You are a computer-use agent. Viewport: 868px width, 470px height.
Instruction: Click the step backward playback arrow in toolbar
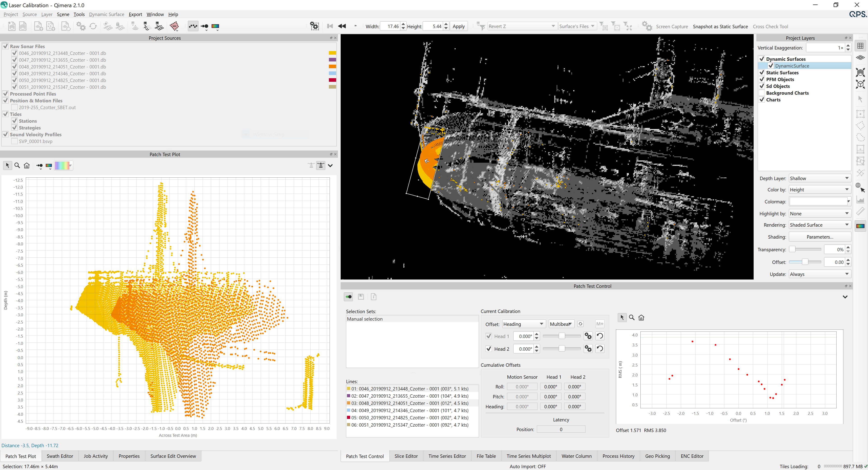click(342, 26)
